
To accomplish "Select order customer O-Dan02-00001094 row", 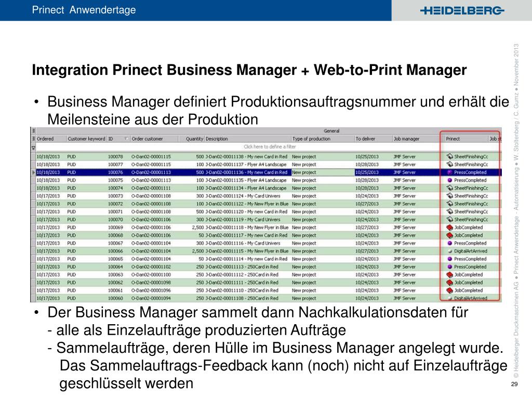I will click(269, 298).
